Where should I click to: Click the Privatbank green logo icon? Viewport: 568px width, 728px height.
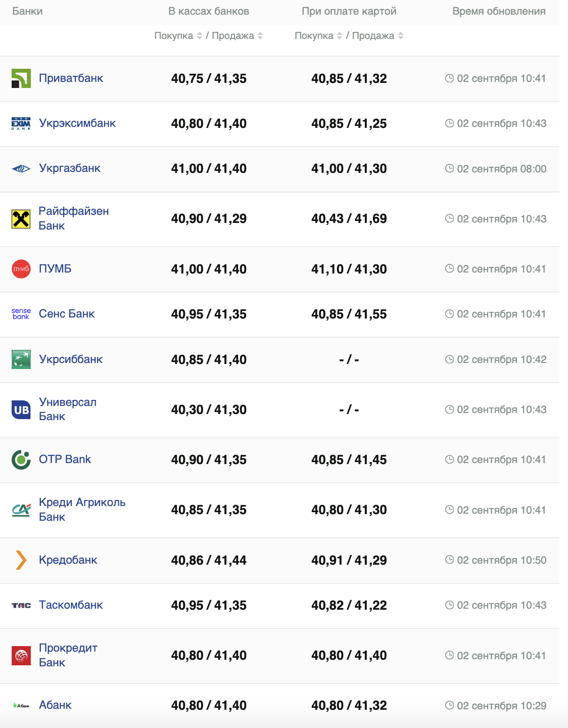[x=21, y=78]
